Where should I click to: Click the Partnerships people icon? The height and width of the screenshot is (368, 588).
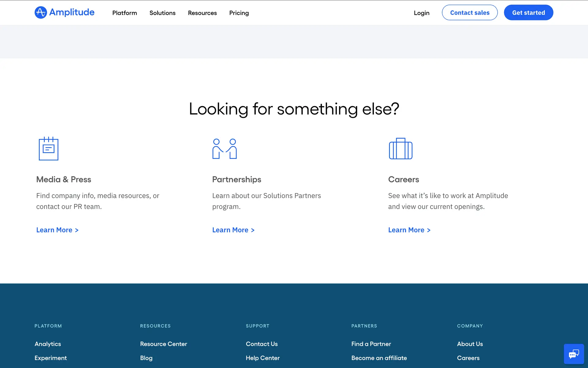click(224, 149)
